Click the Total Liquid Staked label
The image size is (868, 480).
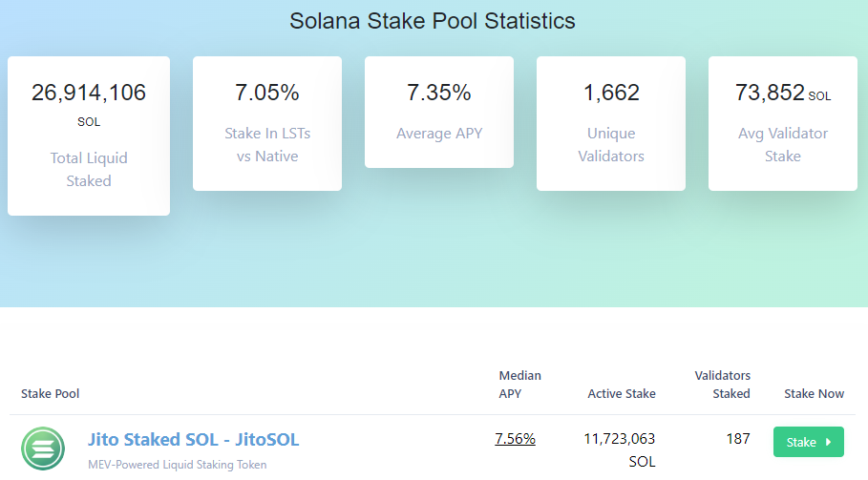(x=89, y=169)
